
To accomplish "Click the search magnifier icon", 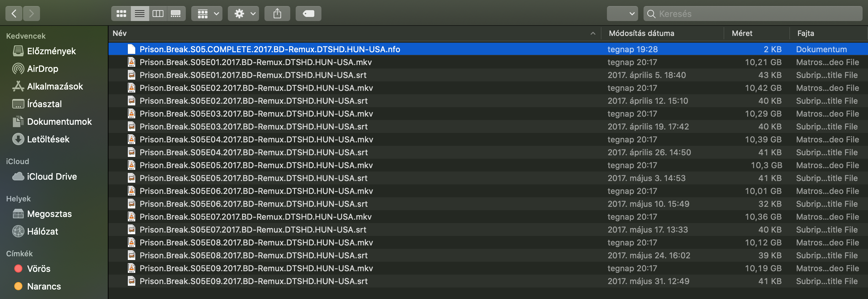I will pyautogui.click(x=651, y=14).
